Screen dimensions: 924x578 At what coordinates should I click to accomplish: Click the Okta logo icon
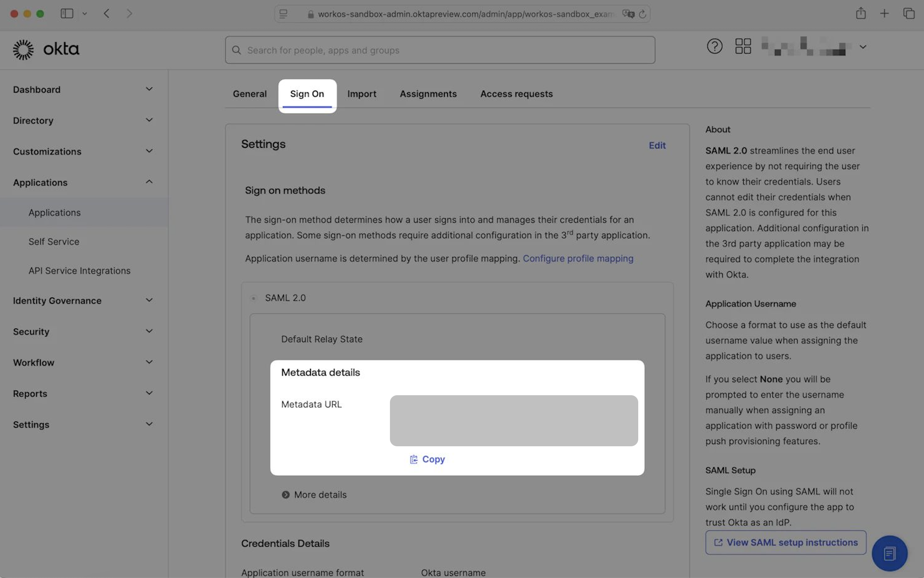coord(23,49)
